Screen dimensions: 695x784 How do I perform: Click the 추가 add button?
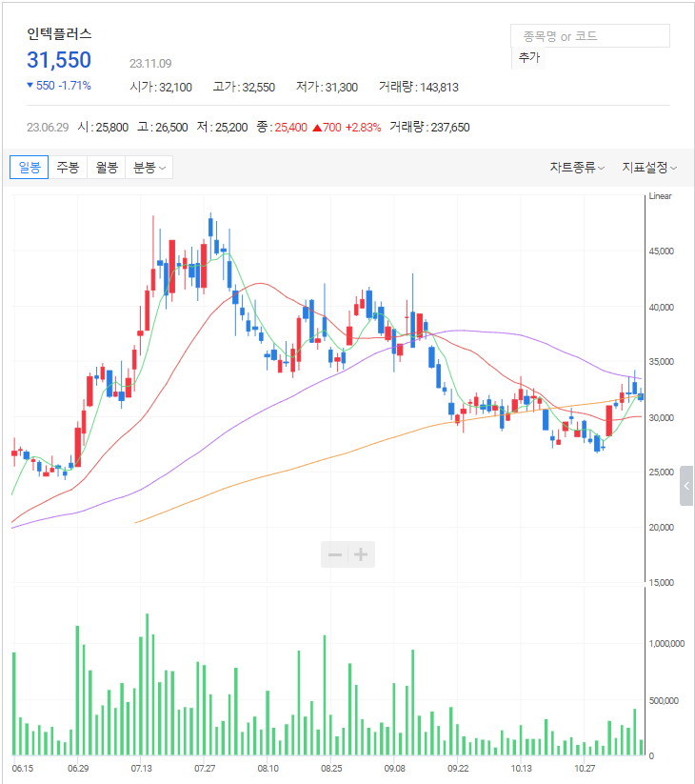pyautogui.click(x=529, y=57)
